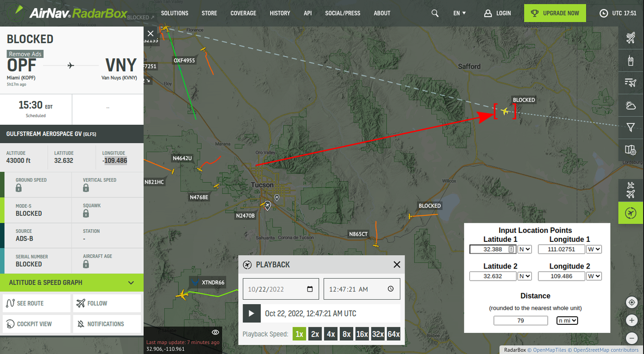Set playback speed to 8x
This screenshot has height=354, width=644.
pyautogui.click(x=346, y=334)
